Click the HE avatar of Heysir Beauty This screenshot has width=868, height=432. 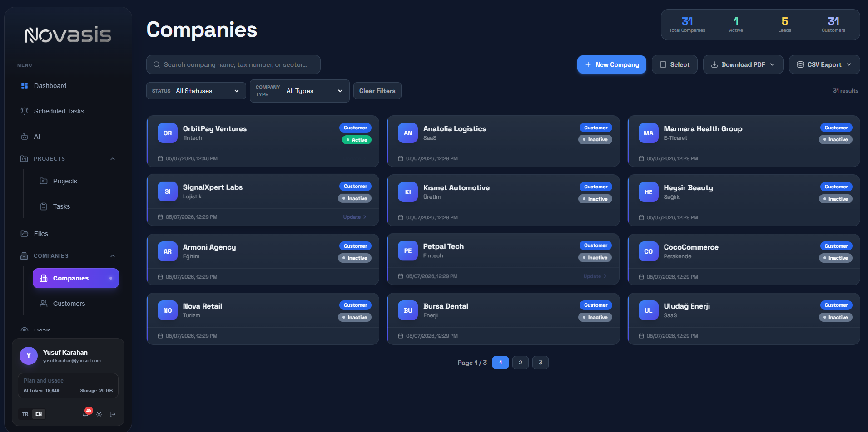click(649, 192)
